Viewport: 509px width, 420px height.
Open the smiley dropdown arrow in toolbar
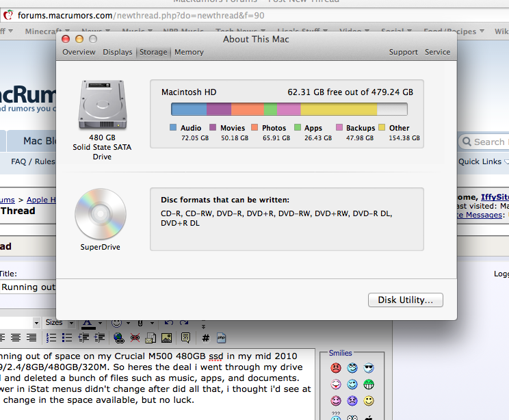[128, 324]
